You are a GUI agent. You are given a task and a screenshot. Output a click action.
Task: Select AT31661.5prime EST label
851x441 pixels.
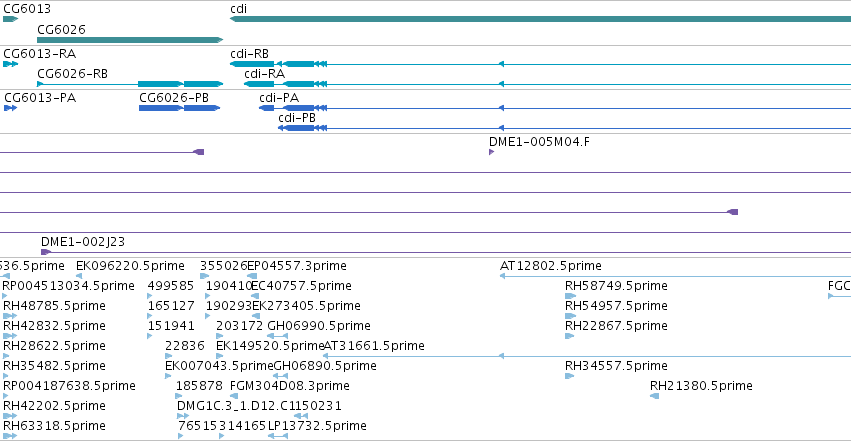(x=374, y=346)
